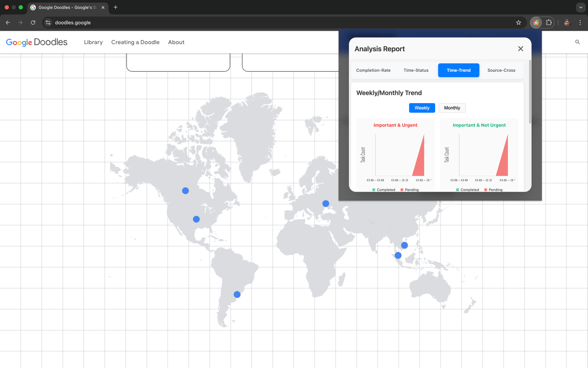The image size is (588, 368).
Task: Open the site information icon in address bar
Action: [48, 23]
